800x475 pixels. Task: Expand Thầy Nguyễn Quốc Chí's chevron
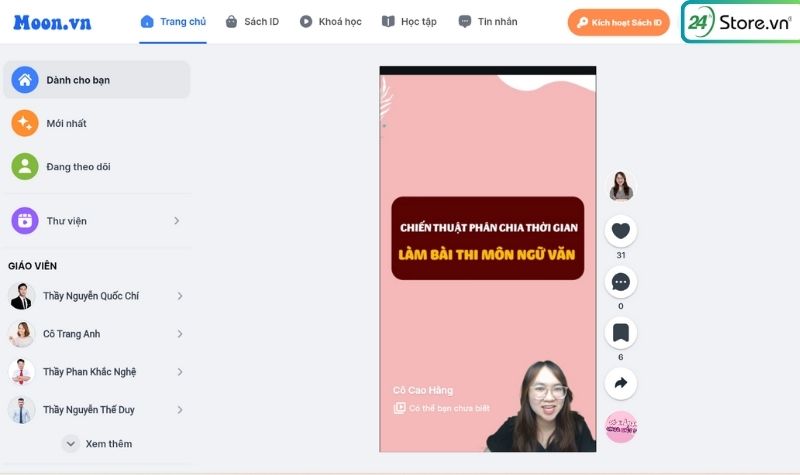[x=180, y=296]
